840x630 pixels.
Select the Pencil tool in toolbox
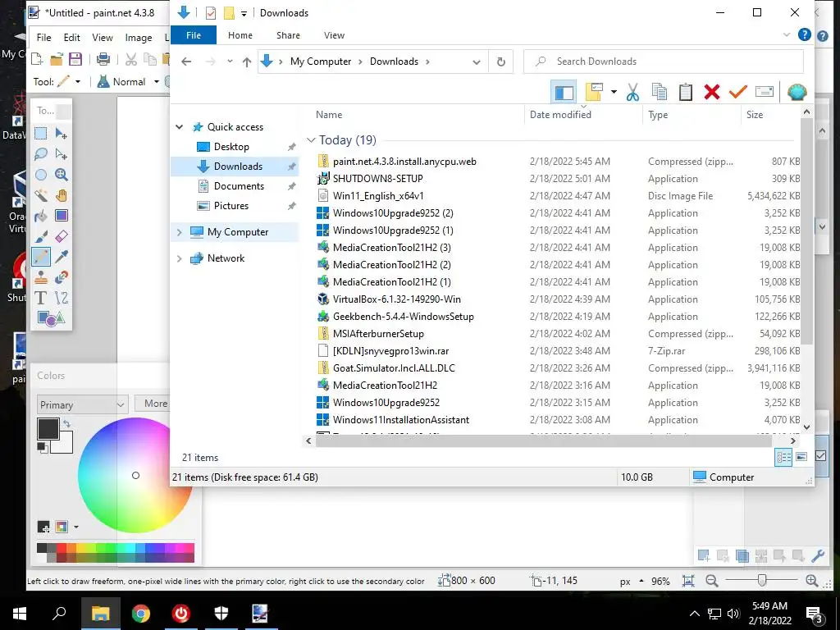[41, 257]
